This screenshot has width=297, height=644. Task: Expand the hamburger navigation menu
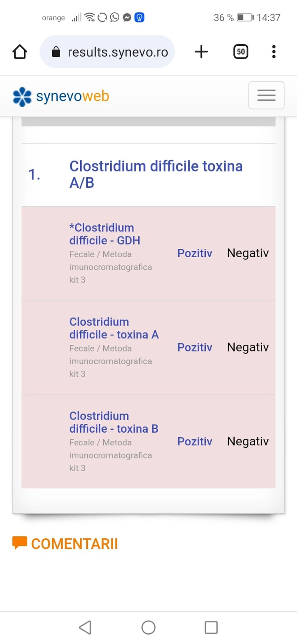(x=266, y=96)
